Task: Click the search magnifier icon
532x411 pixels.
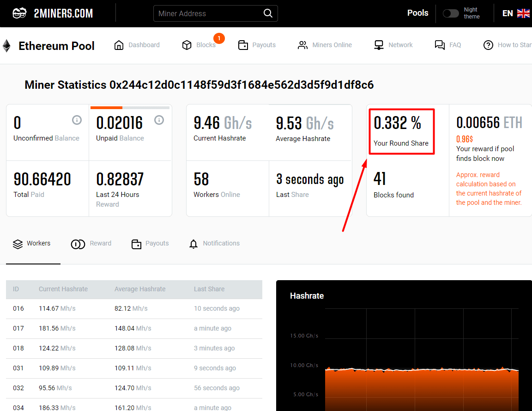Action: [268, 13]
